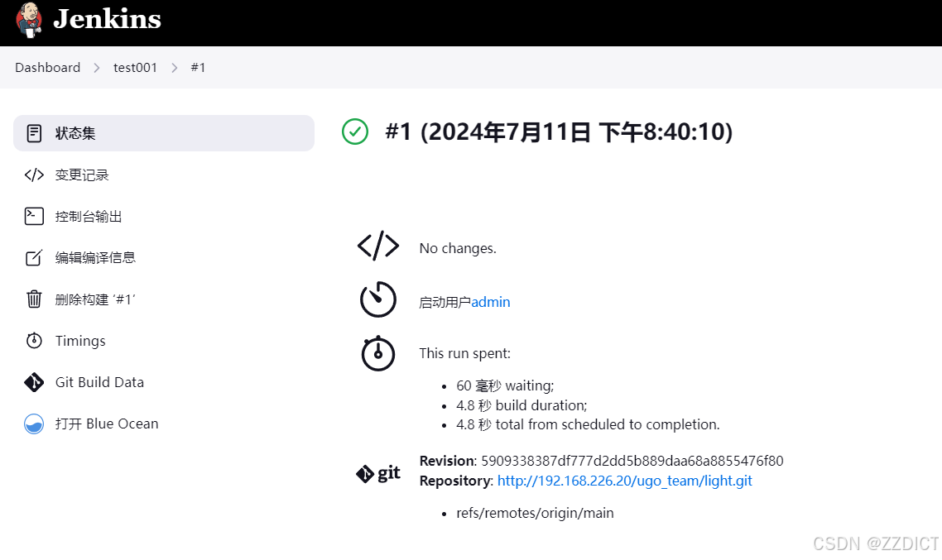Click the Jenkins butler logo
This screenshot has height=560, width=942.
tap(29, 20)
